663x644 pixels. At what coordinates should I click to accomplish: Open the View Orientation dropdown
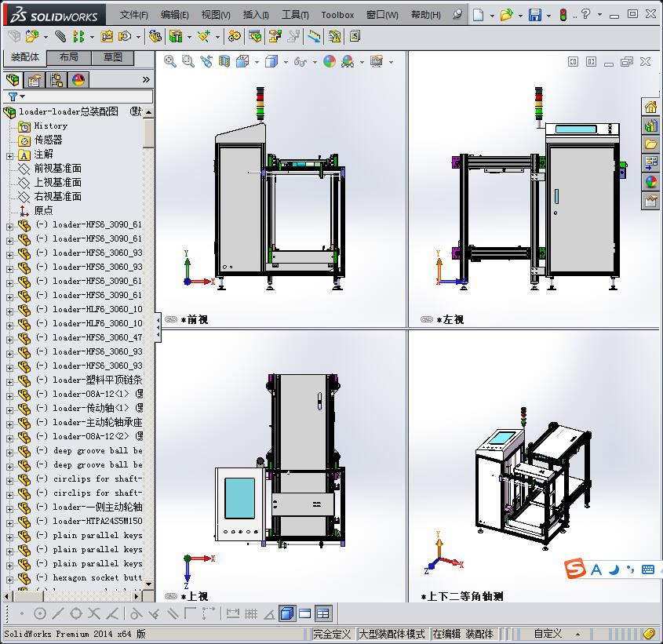pos(256,61)
